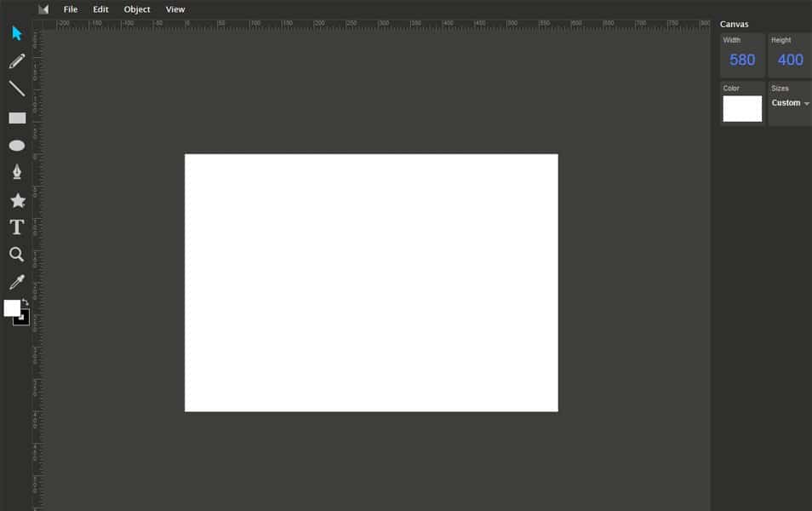Activate the Pencil tool

[16, 60]
